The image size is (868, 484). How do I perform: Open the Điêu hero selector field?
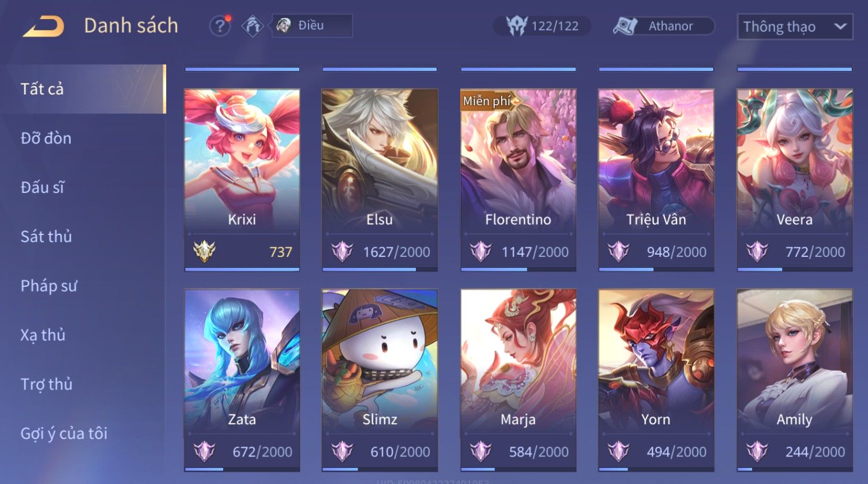click(312, 26)
